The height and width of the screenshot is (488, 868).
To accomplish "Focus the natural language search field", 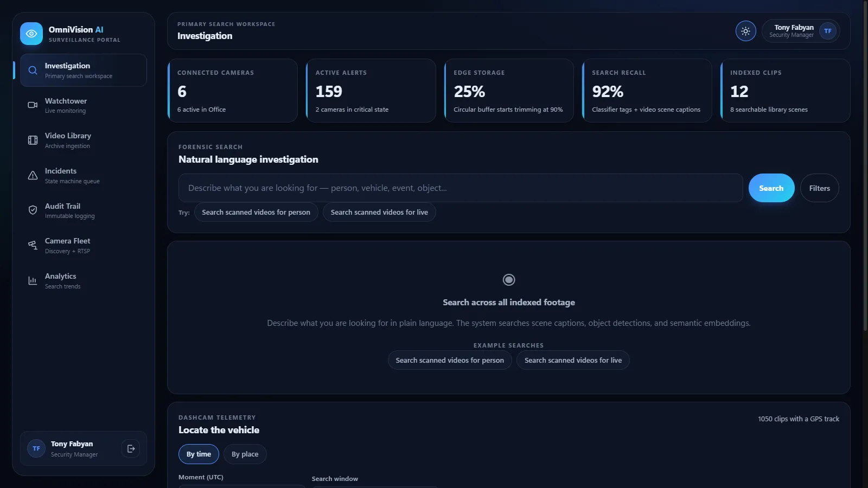I will point(461,188).
